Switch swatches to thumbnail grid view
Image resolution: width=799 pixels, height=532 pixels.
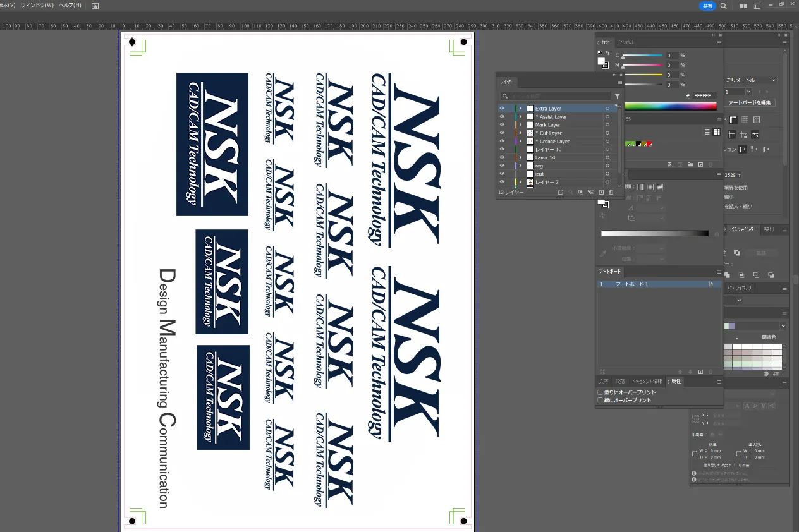pyautogui.click(x=717, y=132)
